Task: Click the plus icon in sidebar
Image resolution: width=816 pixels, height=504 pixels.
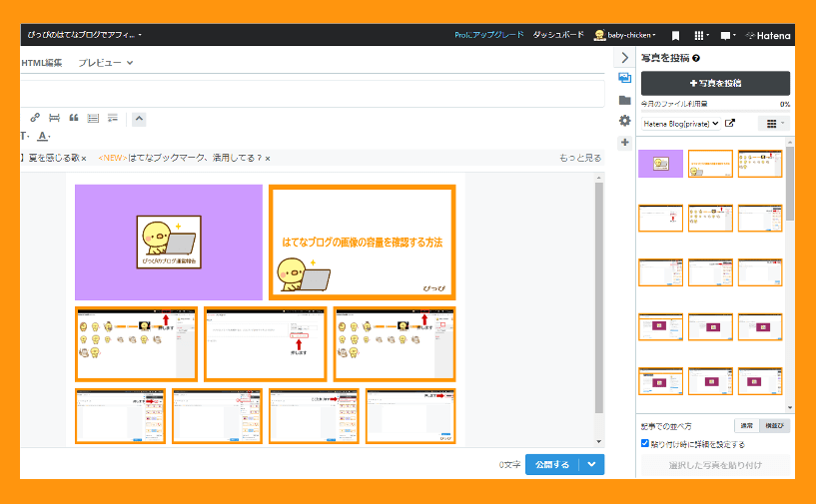Action: (x=625, y=142)
